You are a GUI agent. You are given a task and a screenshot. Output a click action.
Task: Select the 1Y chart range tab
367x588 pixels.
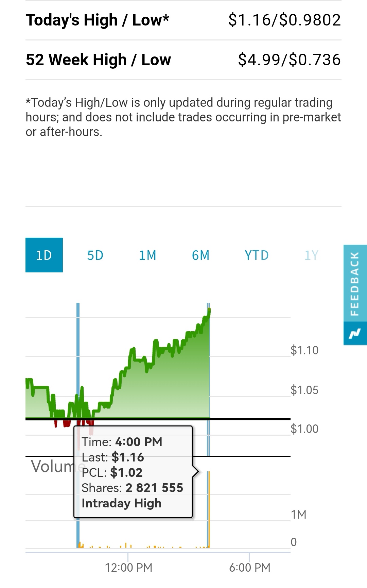tap(311, 255)
